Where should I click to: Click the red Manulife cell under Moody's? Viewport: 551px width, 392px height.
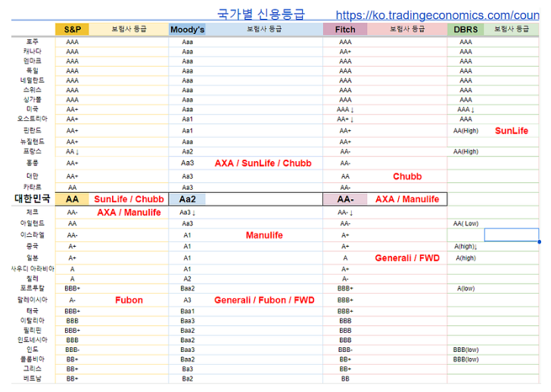[264, 235]
